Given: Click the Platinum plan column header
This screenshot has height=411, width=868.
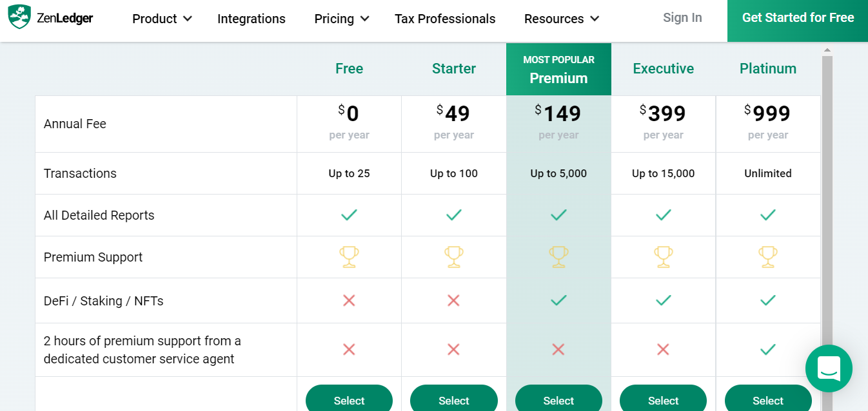Looking at the screenshot, I should coord(768,68).
